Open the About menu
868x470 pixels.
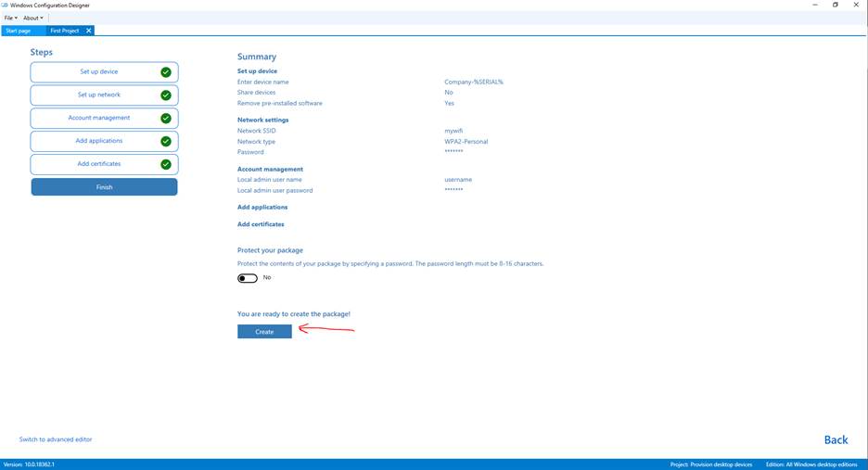33,18
